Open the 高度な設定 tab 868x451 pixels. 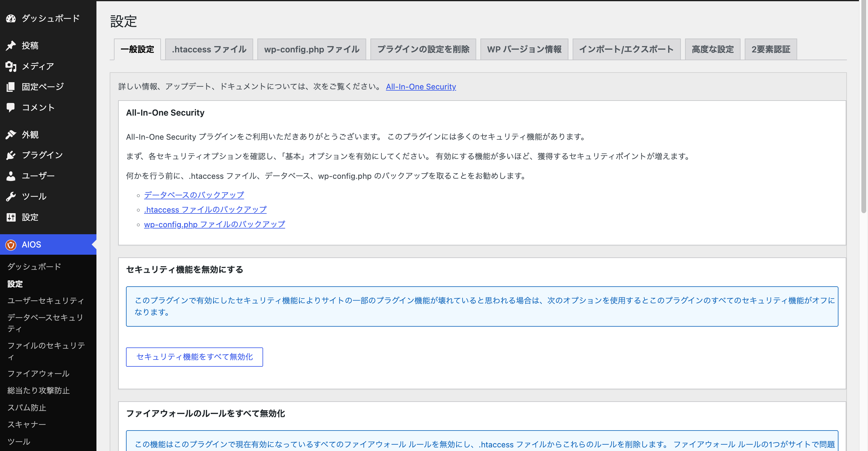713,49
